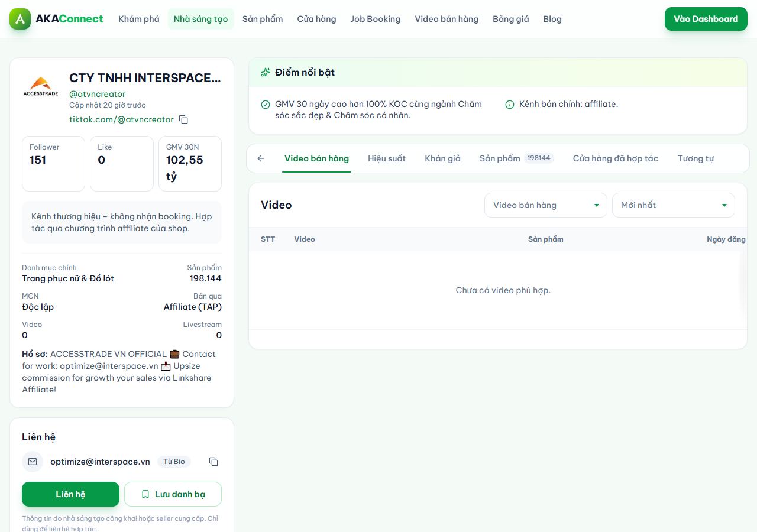Click the sparkle icon beside Điểm nổi bật
Screen dimensions: 757x532
[x=266, y=72]
